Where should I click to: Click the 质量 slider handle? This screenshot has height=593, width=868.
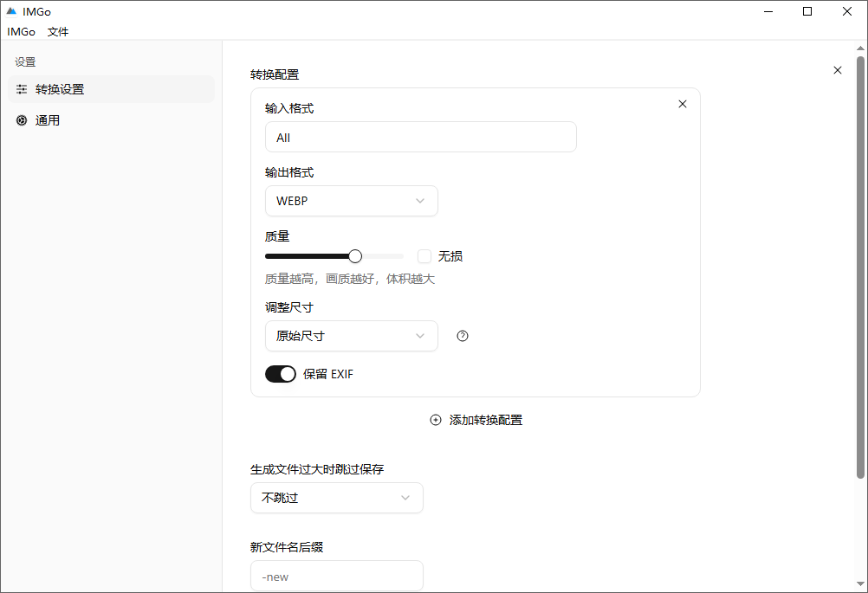point(355,256)
